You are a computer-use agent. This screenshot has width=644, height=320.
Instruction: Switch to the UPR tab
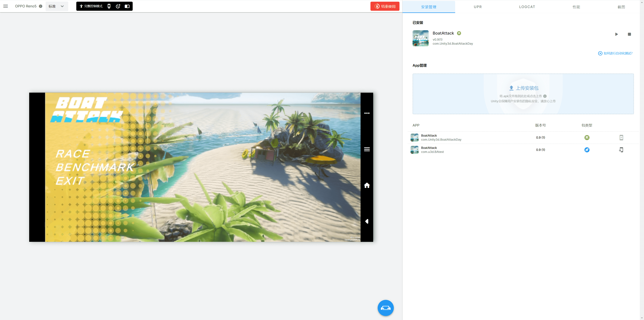[477, 7]
